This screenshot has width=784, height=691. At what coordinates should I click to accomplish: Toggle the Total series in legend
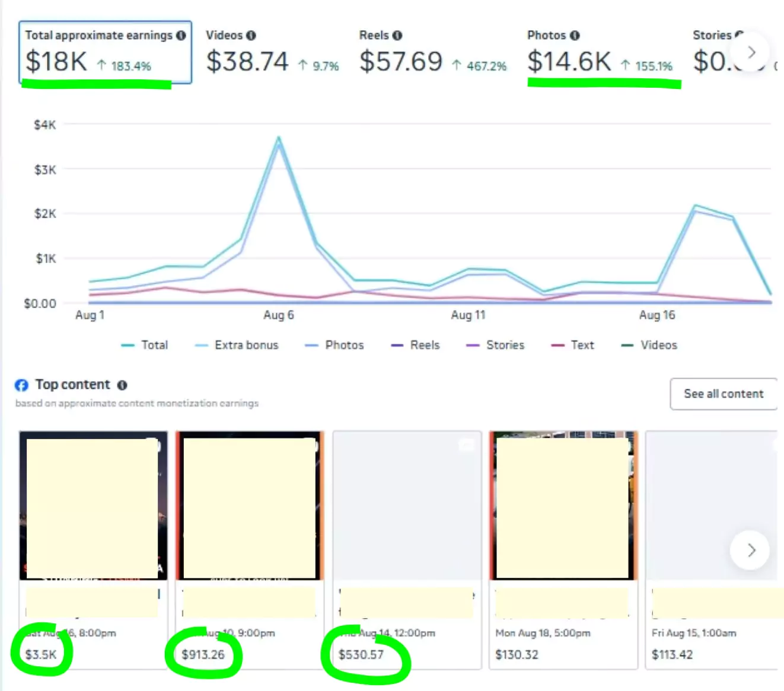pyautogui.click(x=145, y=345)
